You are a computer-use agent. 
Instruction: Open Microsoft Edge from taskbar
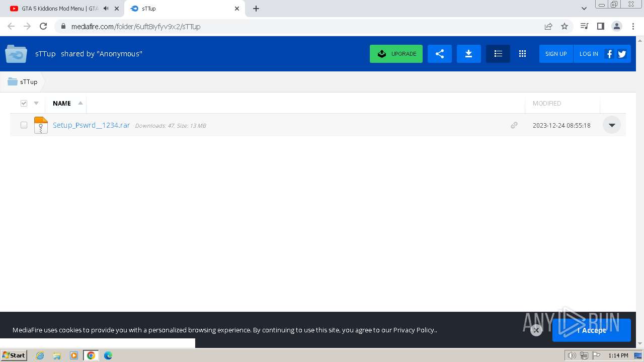pos(108,355)
